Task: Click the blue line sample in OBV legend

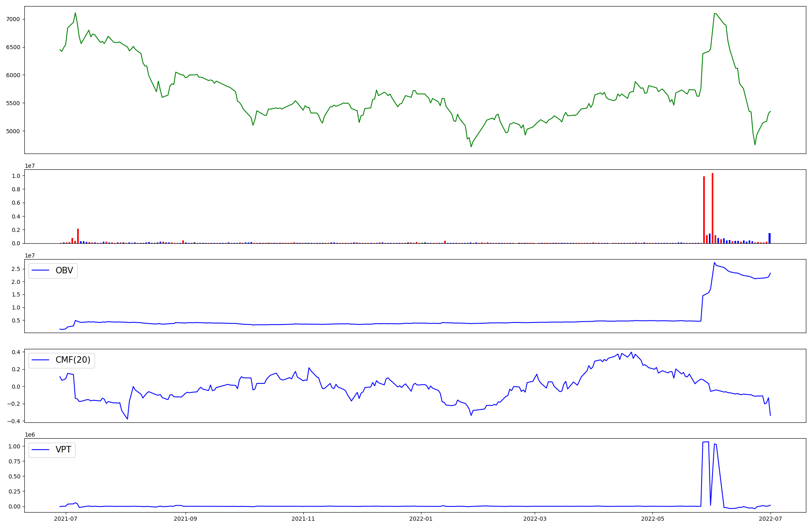Action: (40, 270)
